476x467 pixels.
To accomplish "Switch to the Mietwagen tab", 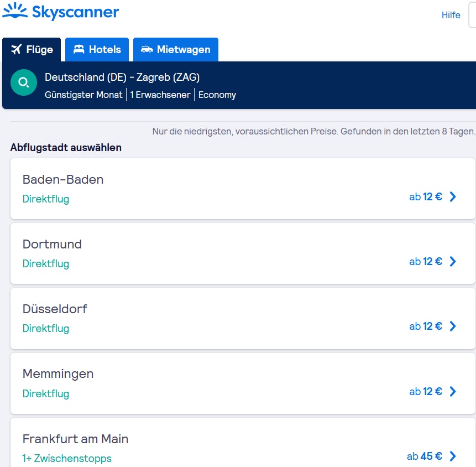I will tap(175, 49).
